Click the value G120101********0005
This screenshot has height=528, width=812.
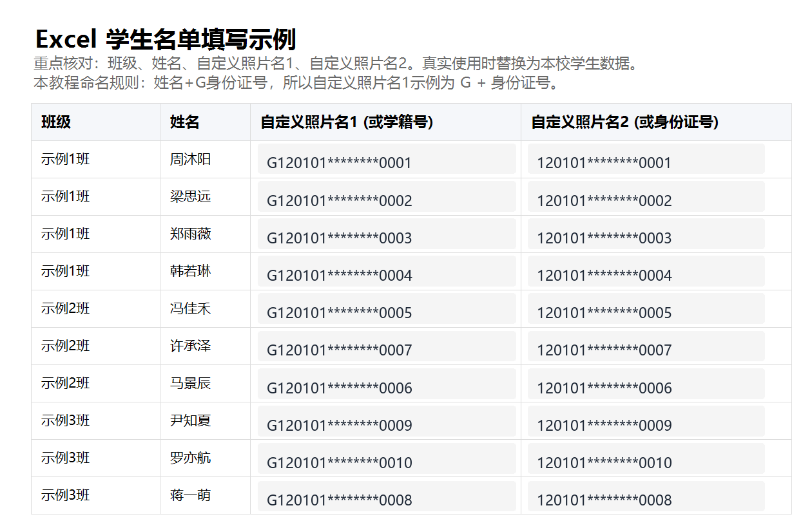coord(387,308)
